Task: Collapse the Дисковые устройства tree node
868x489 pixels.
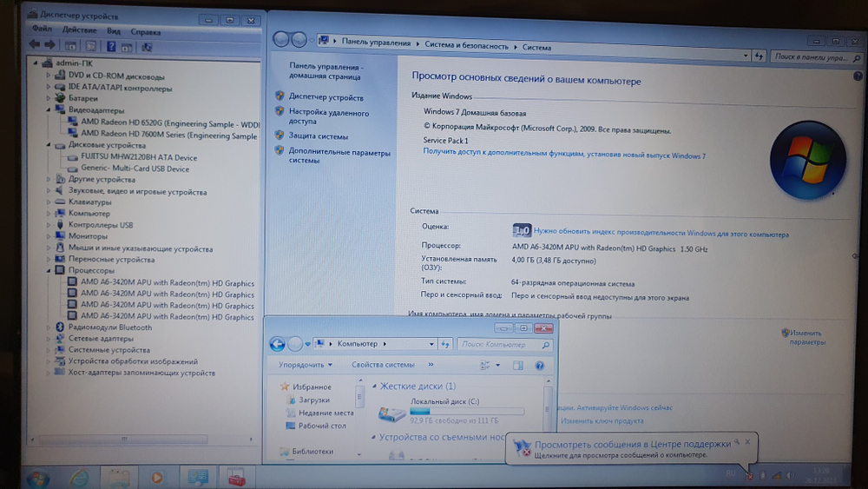Action: click(x=48, y=145)
